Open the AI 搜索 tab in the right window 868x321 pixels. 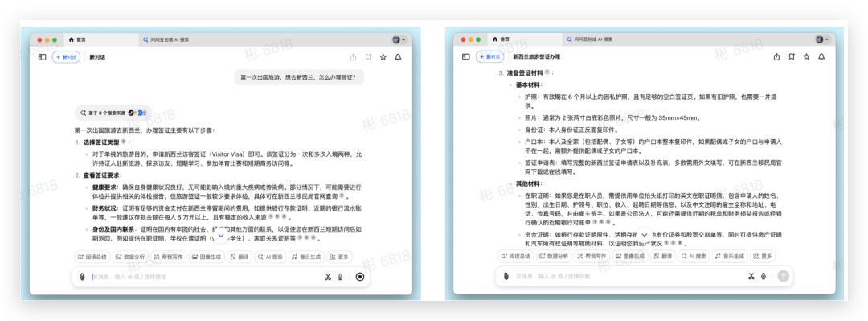(590, 39)
